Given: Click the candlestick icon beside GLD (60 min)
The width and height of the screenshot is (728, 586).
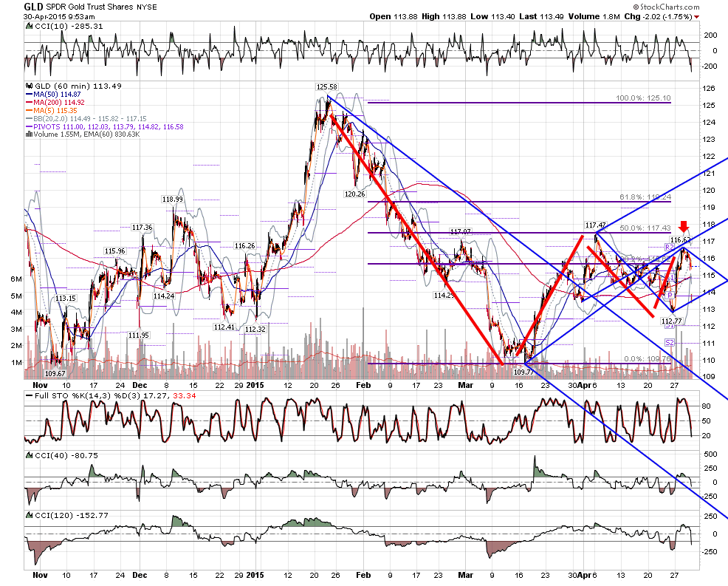Looking at the screenshot, I should (30, 86).
